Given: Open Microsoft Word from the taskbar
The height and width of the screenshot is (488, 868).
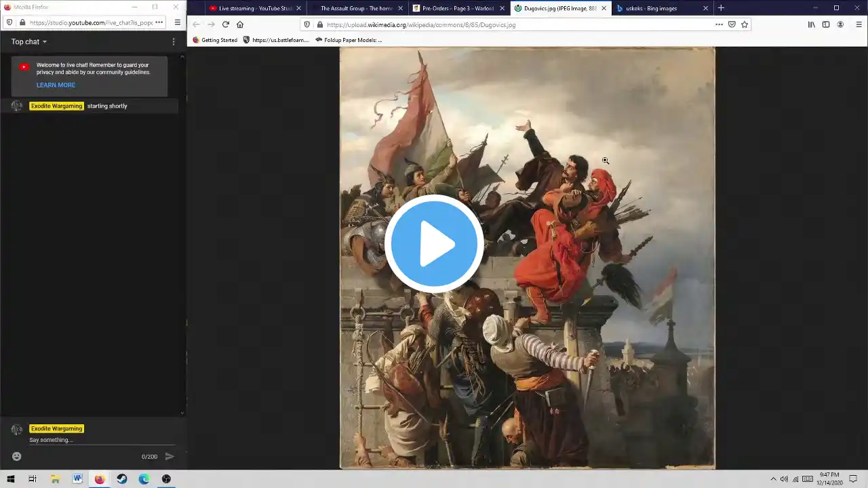Looking at the screenshot, I should (77, 479).
